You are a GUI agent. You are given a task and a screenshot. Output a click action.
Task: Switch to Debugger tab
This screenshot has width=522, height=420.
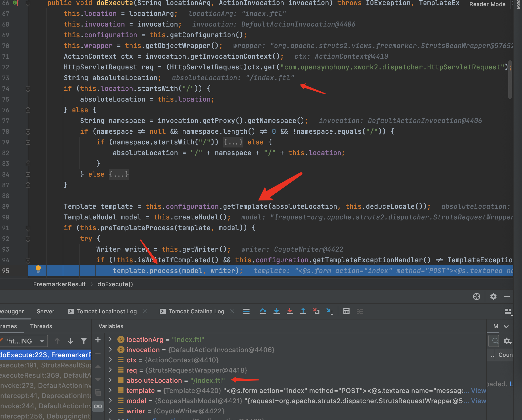point(12,311)
